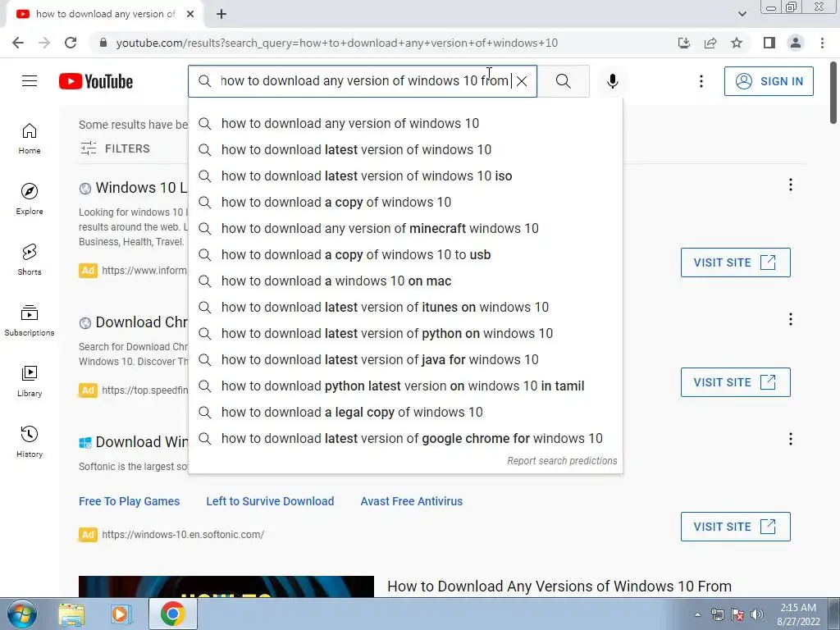Viewport: 840px width, 630px height.
Task: Click the first video result thumbnail
Action: (x=226, y=587)
